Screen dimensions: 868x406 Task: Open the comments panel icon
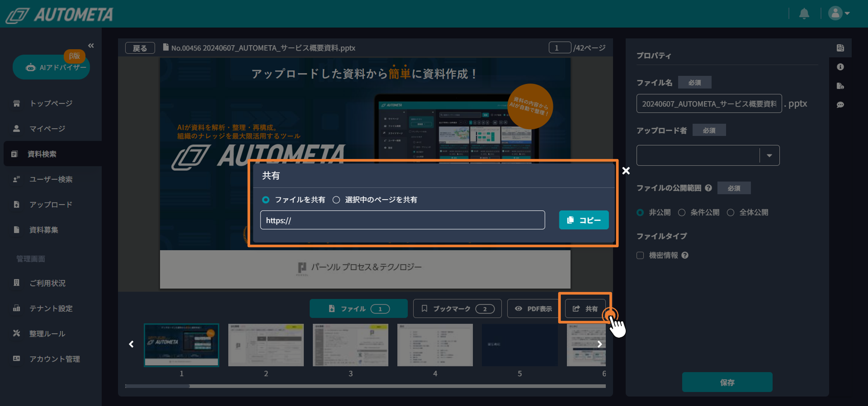pyautogui.click(x=840, y=104)
